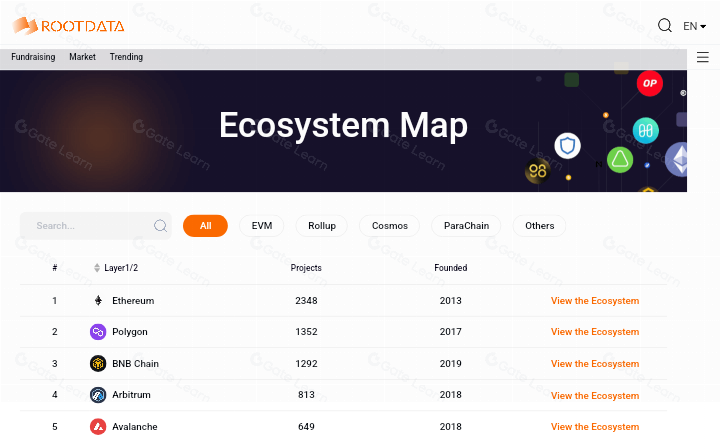Click the Ethereum diamond icon in banner
720x439 pixels.
(677, 159)
